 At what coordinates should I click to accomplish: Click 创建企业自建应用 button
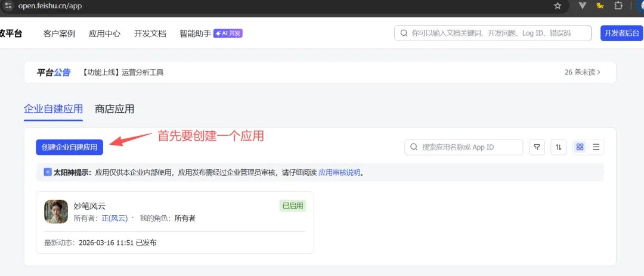tap(69, 147)
